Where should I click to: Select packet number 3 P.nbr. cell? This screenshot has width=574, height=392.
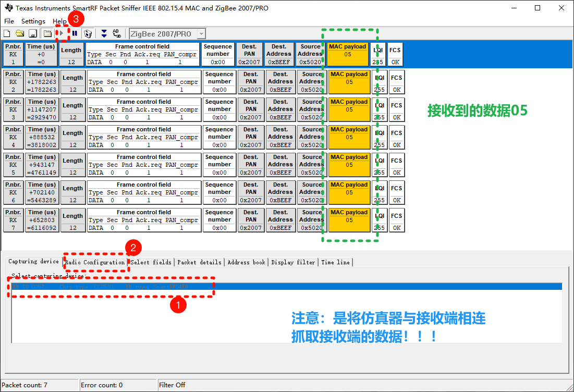(x=13, y=109)
